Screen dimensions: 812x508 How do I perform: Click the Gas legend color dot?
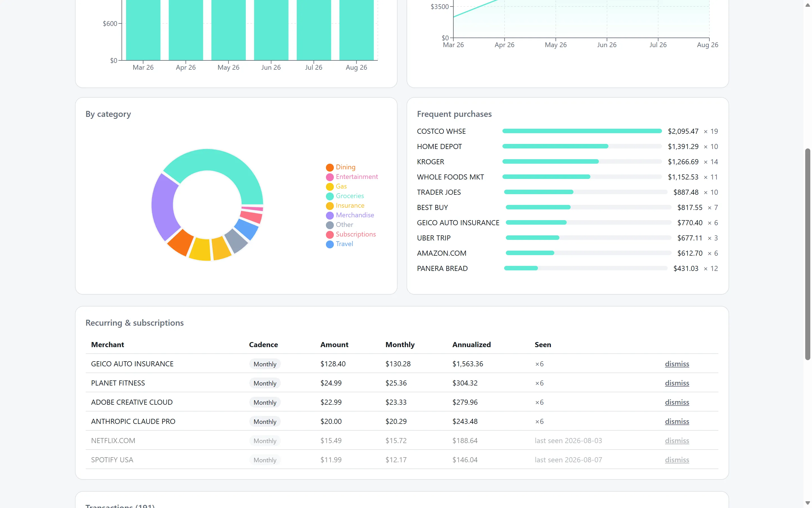[x=330, y=187]
